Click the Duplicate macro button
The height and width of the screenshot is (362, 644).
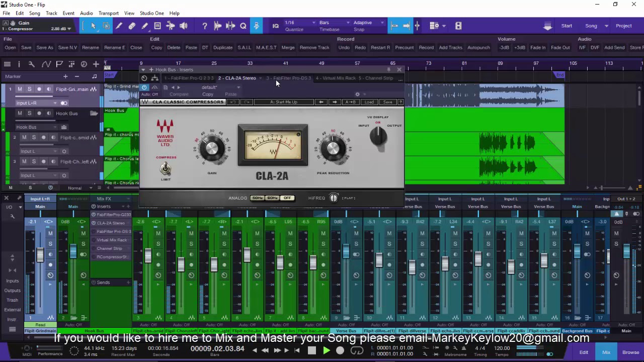(x=223, y=48)
